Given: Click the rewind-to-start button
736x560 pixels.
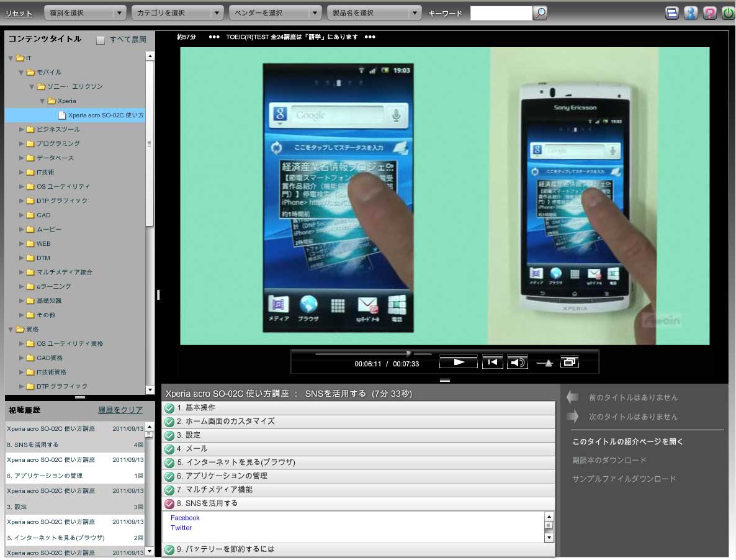Looking at the screenshot, I should pyautogui.click(x=492, y=363).
